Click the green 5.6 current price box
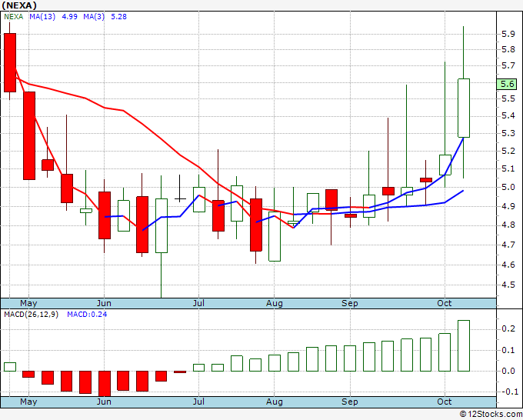The width and height of the screenshot is (523, 420). (x=508, y=84)
